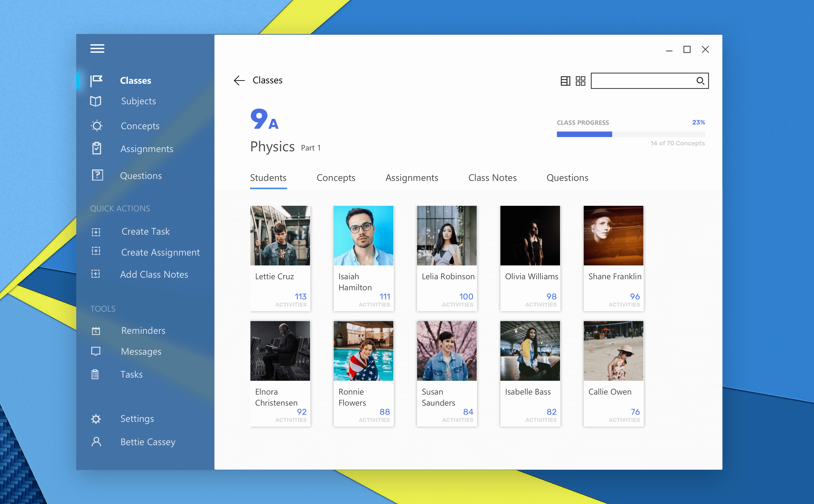Viewport: 814px width, 504px height.
Task: Click the Assignments clipboard icon
Action: click(x=97, y=148)
